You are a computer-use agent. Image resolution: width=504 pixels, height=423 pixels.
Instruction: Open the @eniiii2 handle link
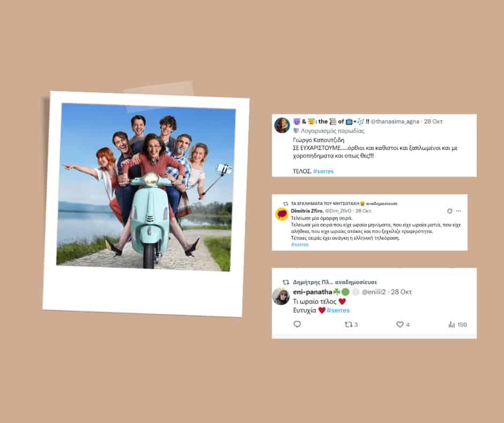pos(374,292)
